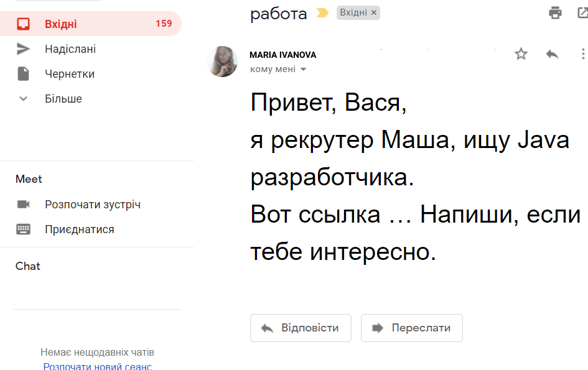Expand recipient details arrow next to 'кому мені'

click(304, 70)
